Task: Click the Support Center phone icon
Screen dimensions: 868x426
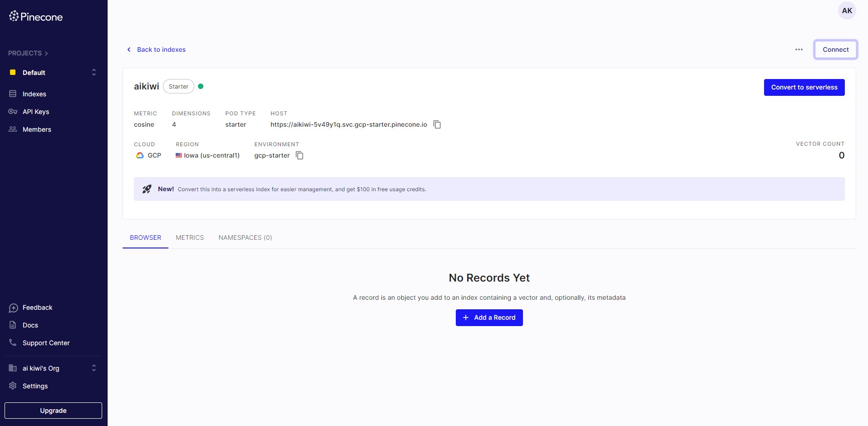Action: point(13,342)
